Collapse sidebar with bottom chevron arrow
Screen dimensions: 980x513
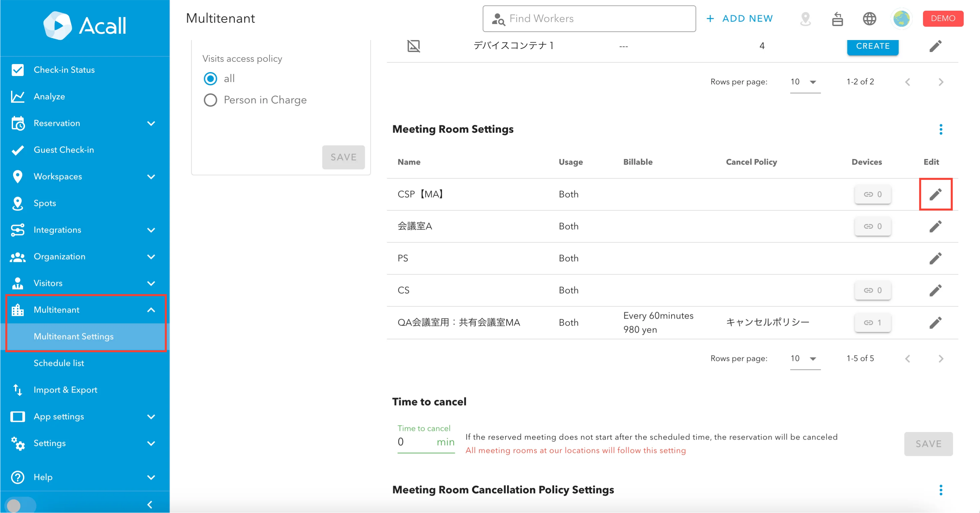[x=150, y=505]
